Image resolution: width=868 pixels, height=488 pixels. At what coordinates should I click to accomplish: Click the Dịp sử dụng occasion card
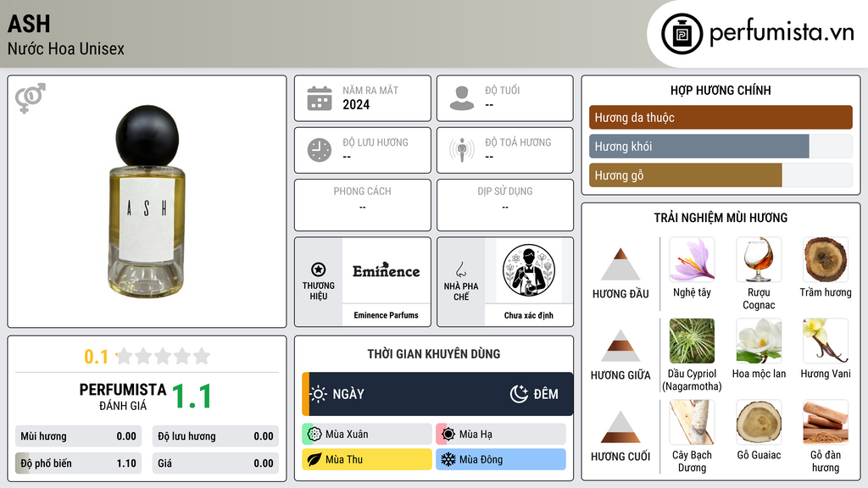coord(505,205)
